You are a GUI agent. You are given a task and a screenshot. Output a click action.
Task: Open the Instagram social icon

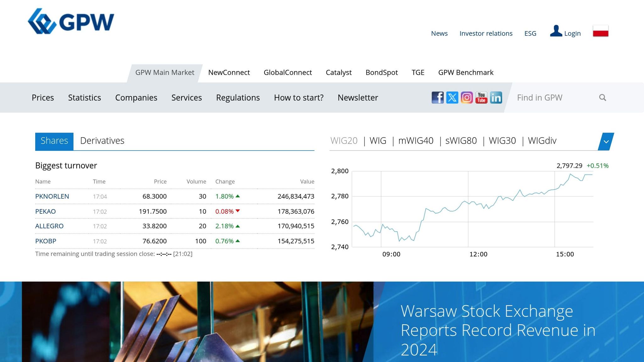coord(467,97)
